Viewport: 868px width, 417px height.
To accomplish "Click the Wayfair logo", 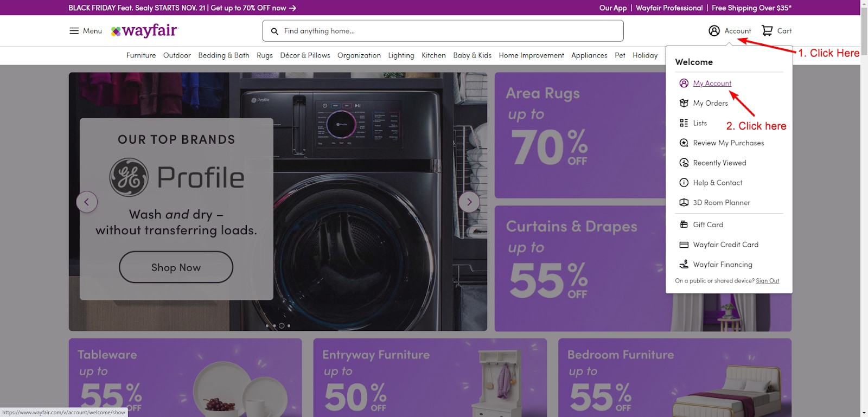I will tap(144, 31).
